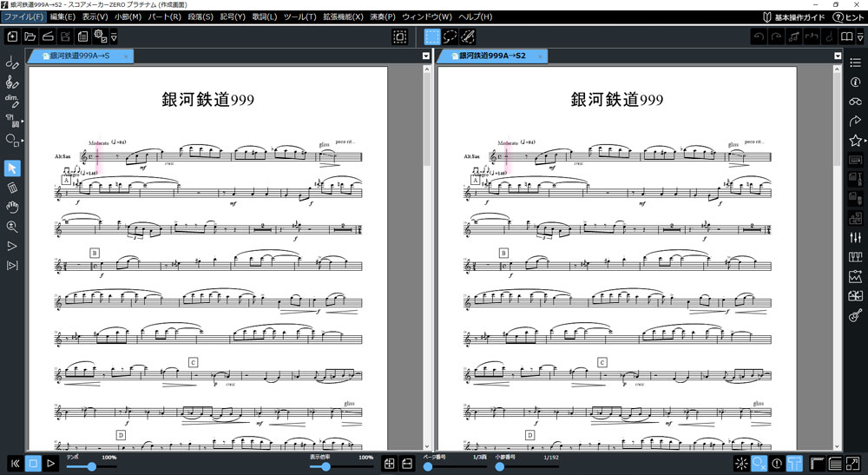Select the zoom magnifier tool

(12, 227)
